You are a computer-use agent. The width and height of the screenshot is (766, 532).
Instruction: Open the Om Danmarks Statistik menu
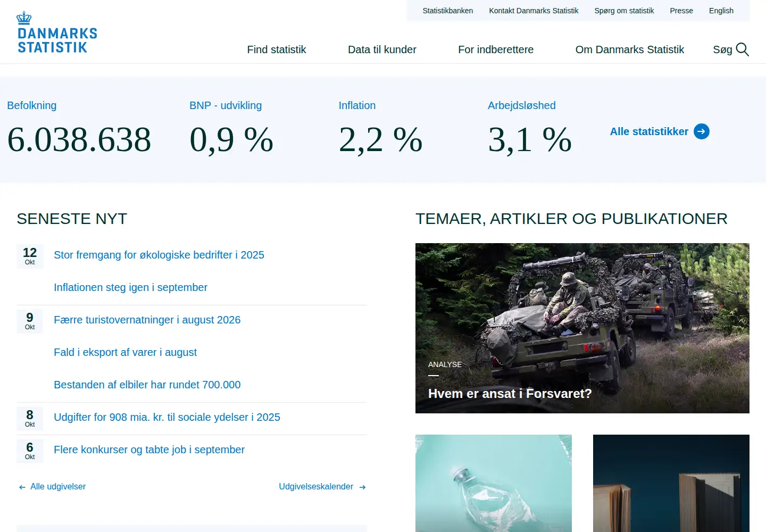pos(630,49)
